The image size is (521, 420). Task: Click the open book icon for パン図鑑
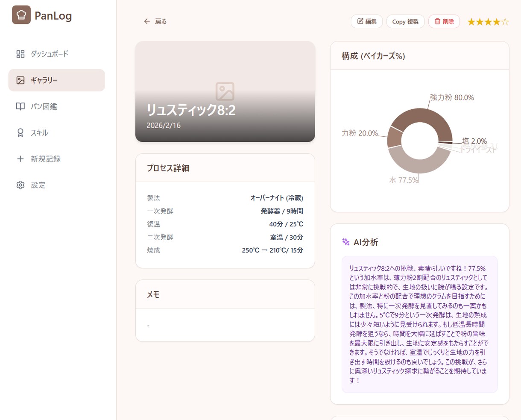20,106
